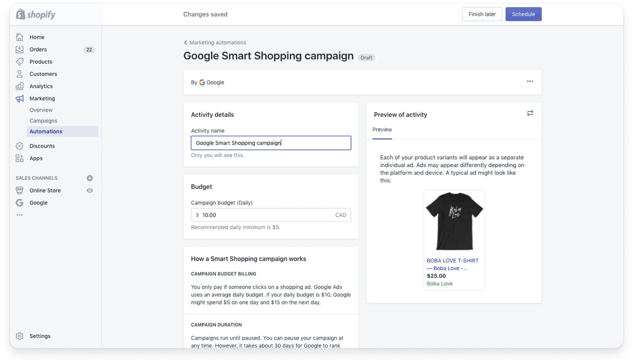The image size is (633, 364).
Task: Open Google sales channel
Action: (38, 203)
